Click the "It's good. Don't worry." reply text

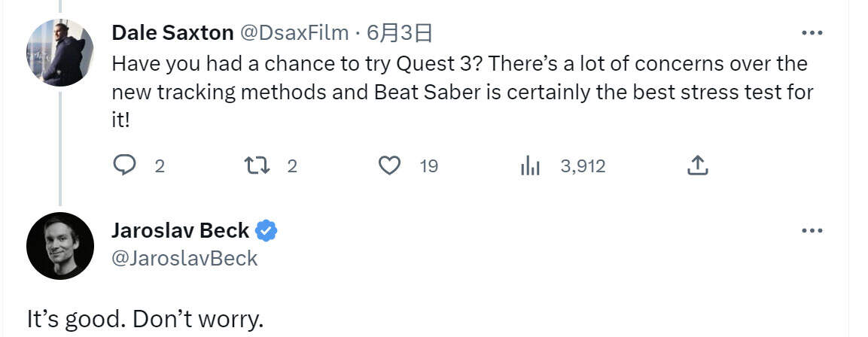pos(146,320)
